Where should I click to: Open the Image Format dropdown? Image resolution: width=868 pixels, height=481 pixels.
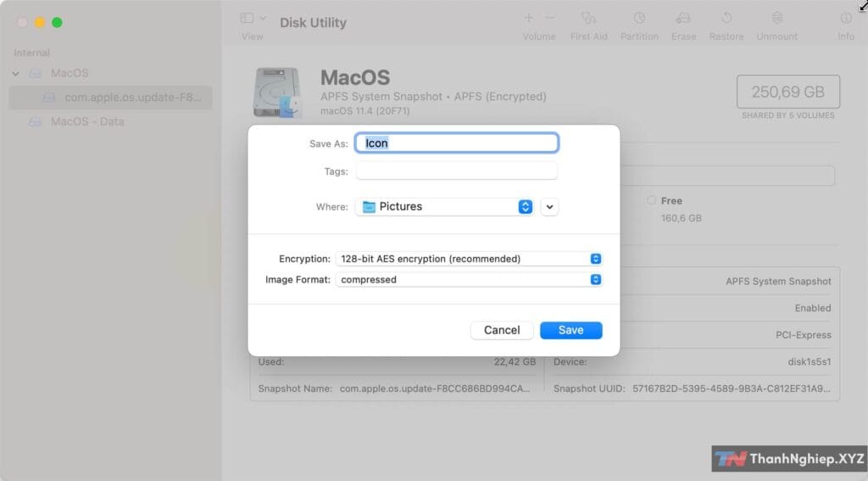[469, 280]
